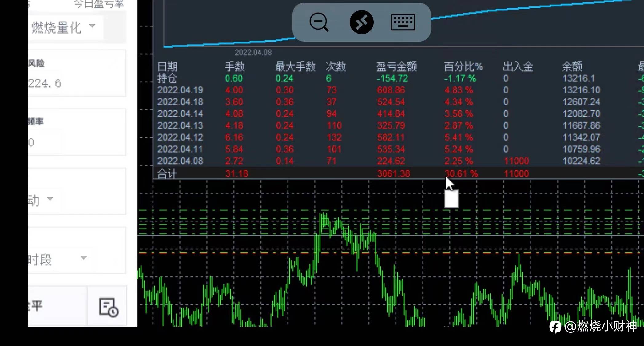Select the 持仓 positions row
This screenshot has height=346, width=644.
[x=167, y=78]
